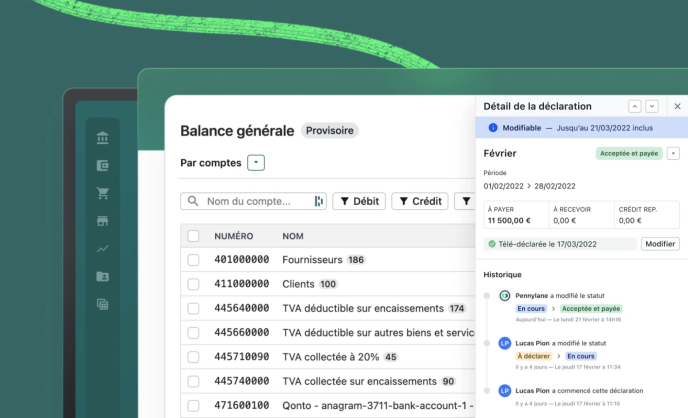Select 'TVA collectée sur encaissements' name
Image resolution: width=688 pixels, height=418 pixels.
click(359, 381)
